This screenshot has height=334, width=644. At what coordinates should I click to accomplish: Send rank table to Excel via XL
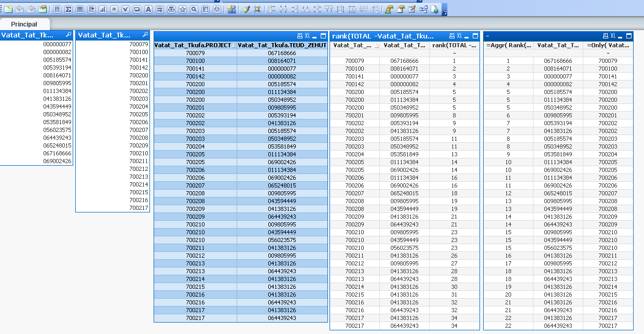(459, 36)
